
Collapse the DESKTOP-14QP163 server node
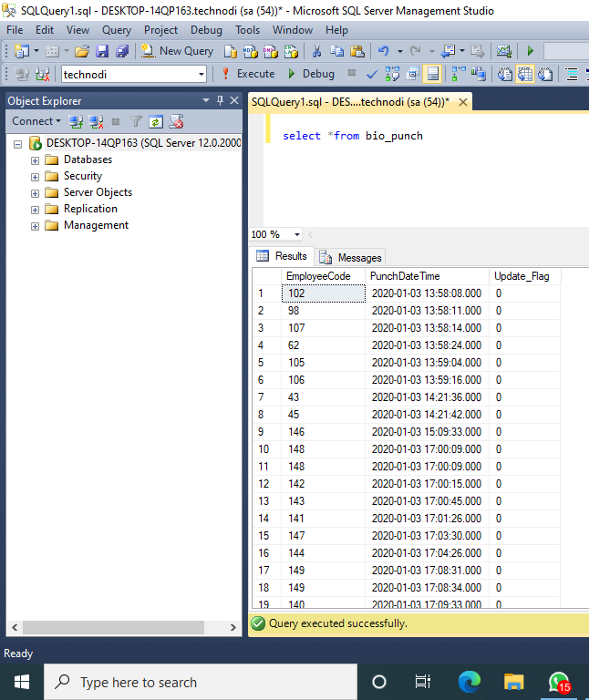(x=18, y=144)
